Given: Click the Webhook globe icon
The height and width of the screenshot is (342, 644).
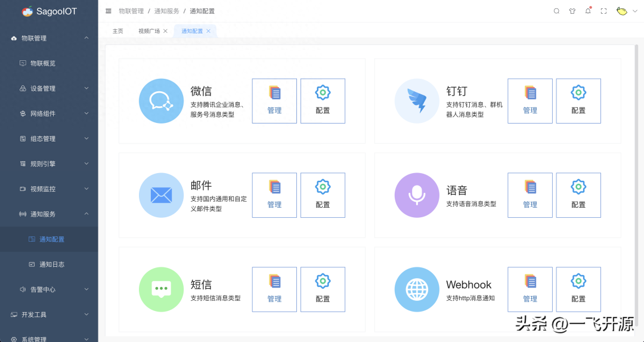Looking at the screenshot, I should click(x=417, y=289).
